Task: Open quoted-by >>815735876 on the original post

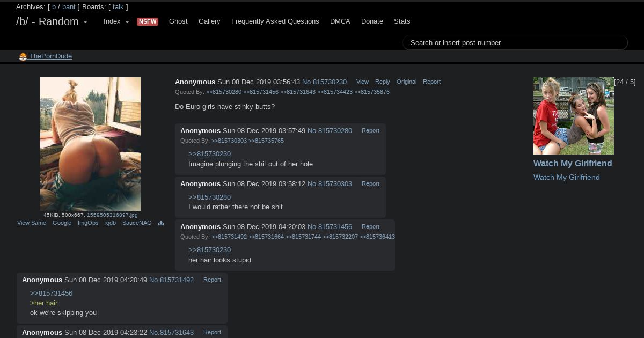Action: 372,92
